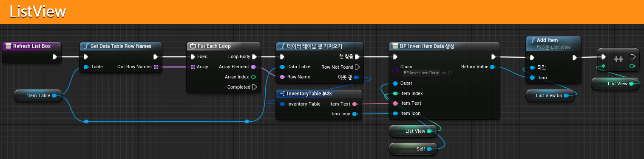Click the Self node output pin

pyautogui.click(x=429, y=149)
